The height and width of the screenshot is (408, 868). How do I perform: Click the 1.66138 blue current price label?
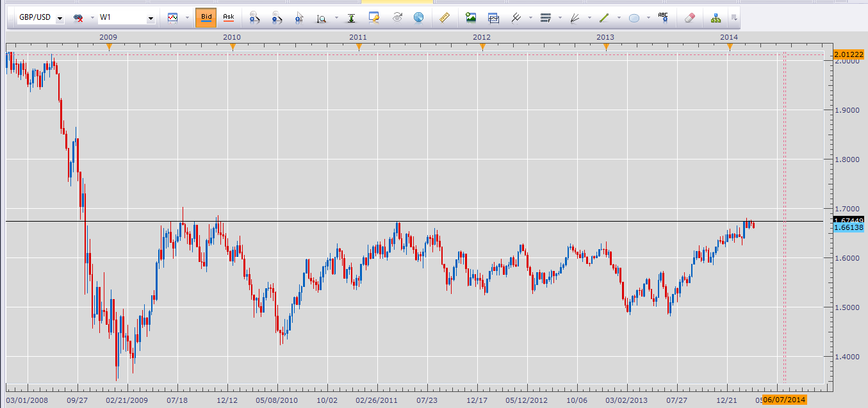click(849, 227)
